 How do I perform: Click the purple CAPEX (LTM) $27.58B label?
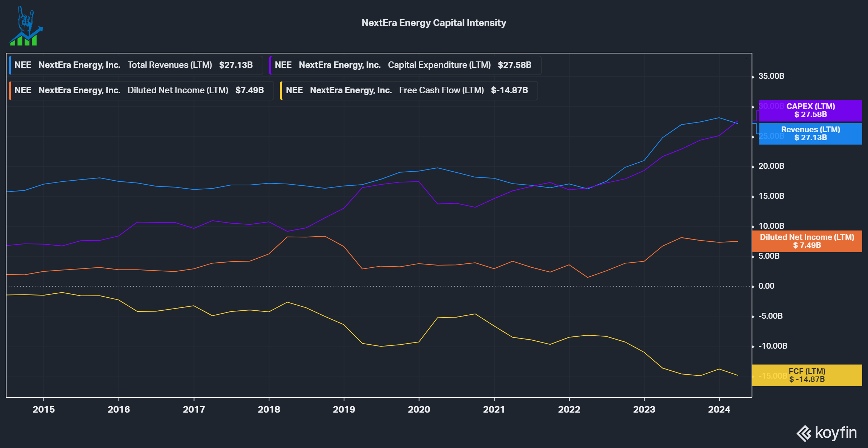point(810,111)
